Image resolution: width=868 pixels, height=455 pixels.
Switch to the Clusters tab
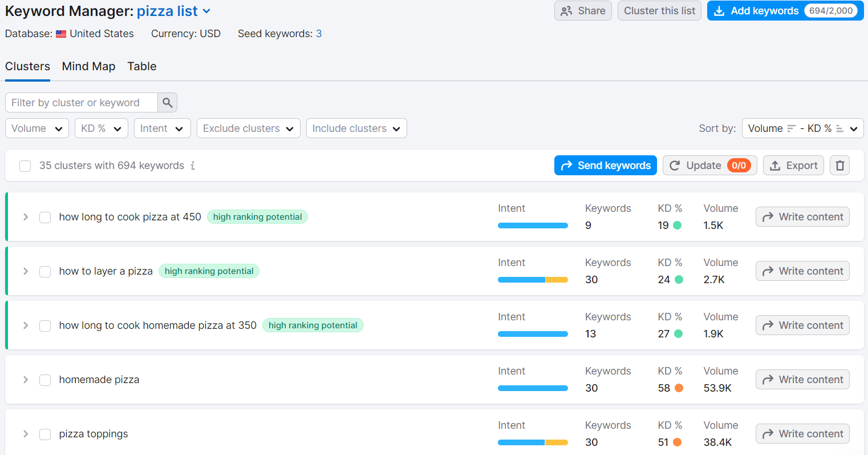click(27, 67)
